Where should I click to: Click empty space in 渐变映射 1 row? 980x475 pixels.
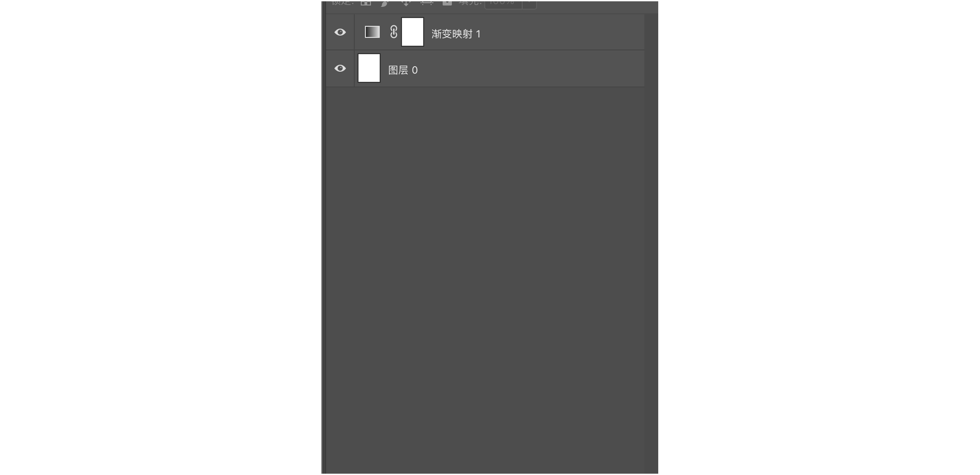[x=563, y=32]
